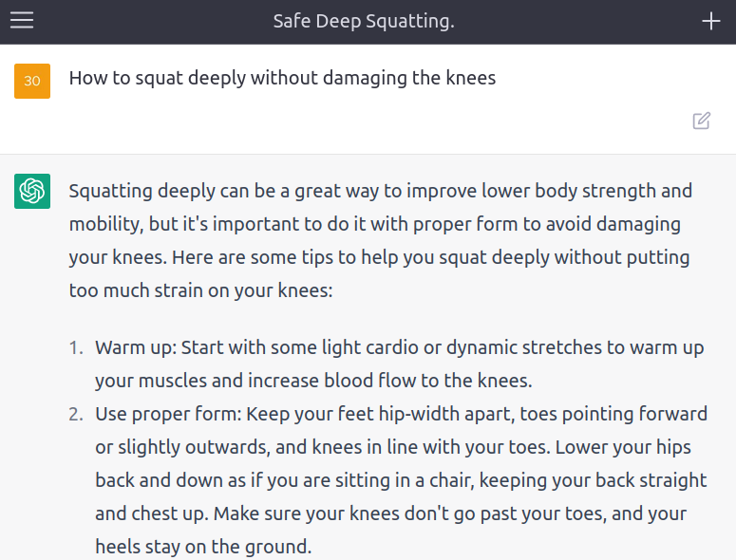Image resolution: width=736 pixels, height=560 pixels.
Task: Click the line 'heels stay on the ground.'
Action: point(203,547)
